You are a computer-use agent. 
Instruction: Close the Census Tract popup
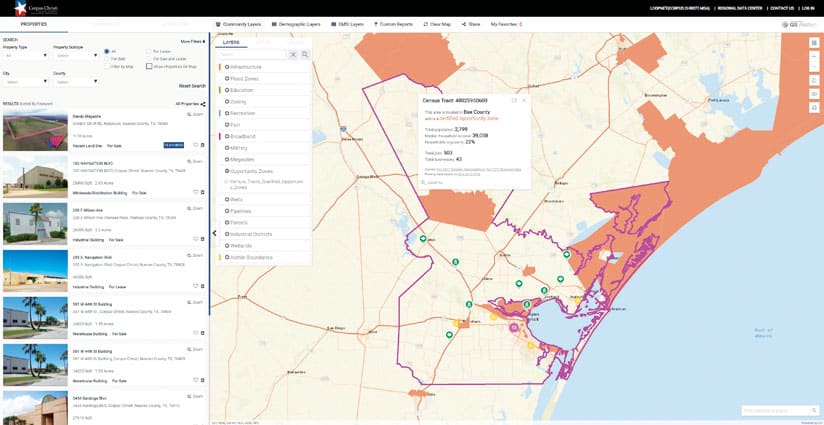[x=524, y=100]
